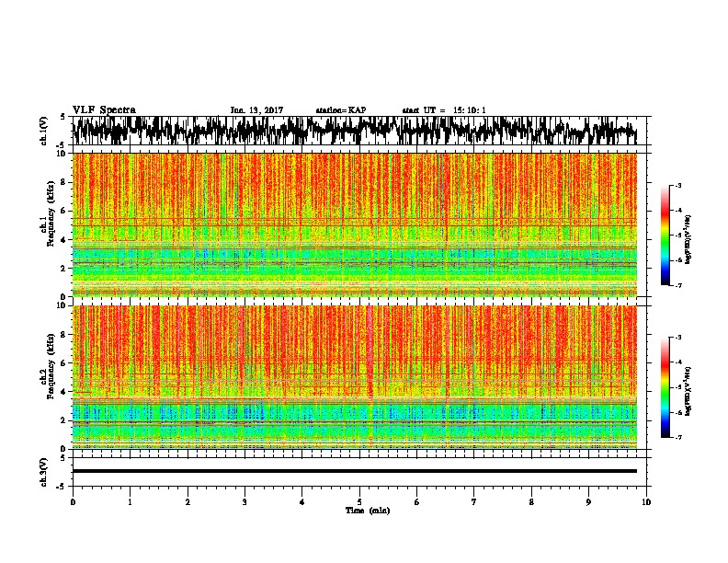Click the ch.2 color scale bar
Image resolution: width=728 pixels, height=563 pixels.
pos(665,387)
